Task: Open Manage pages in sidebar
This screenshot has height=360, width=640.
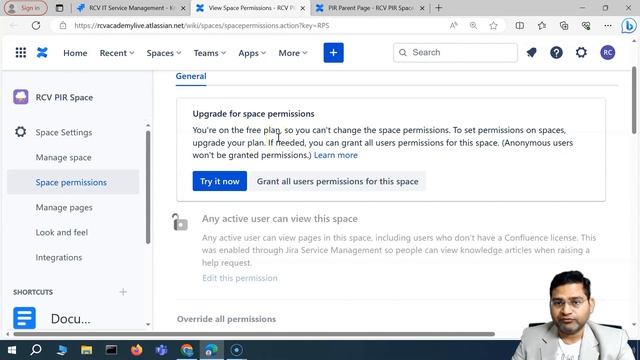Action: [64, 207]
